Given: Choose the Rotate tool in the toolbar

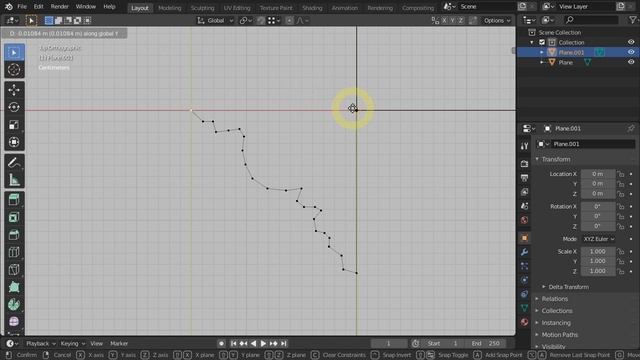Looking at the screenshot, I should click(14, 107).
